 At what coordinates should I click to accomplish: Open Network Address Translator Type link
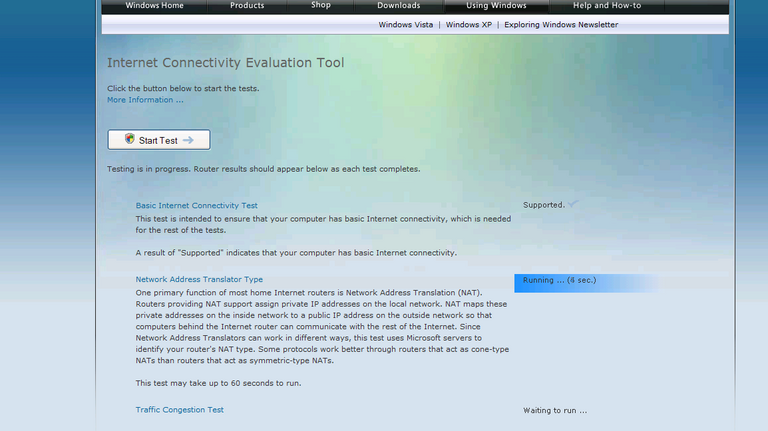point(199,279)
